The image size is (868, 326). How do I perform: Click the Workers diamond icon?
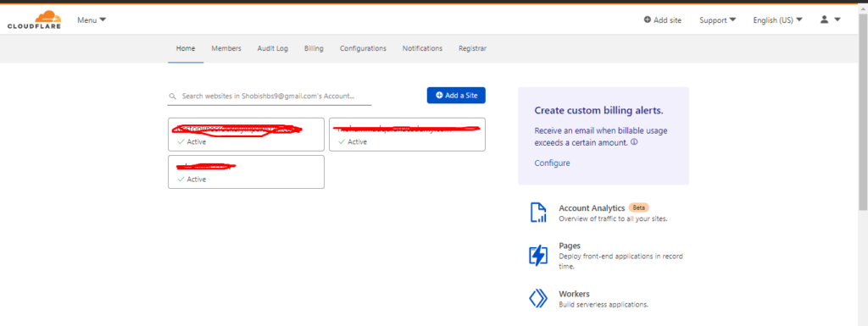(538, 298)
